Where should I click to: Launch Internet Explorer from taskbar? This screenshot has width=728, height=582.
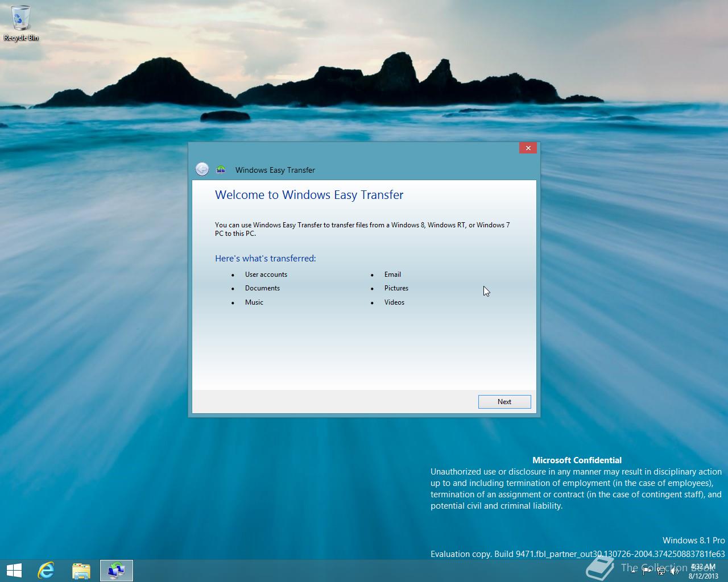coord(46,571)
